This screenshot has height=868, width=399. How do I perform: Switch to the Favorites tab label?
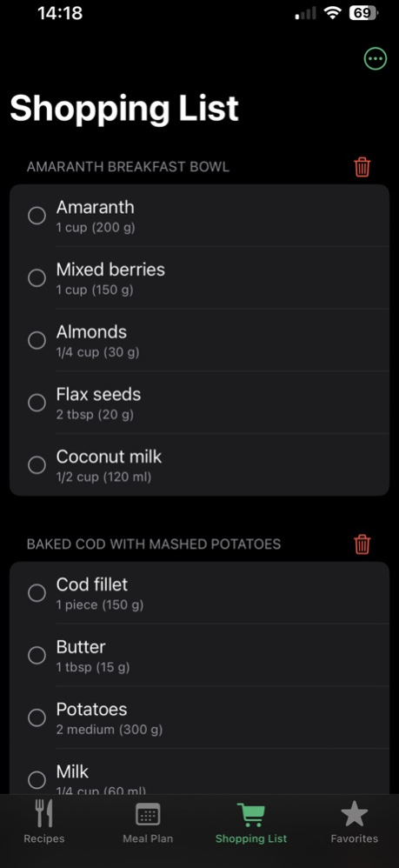(x=354, y=838)
